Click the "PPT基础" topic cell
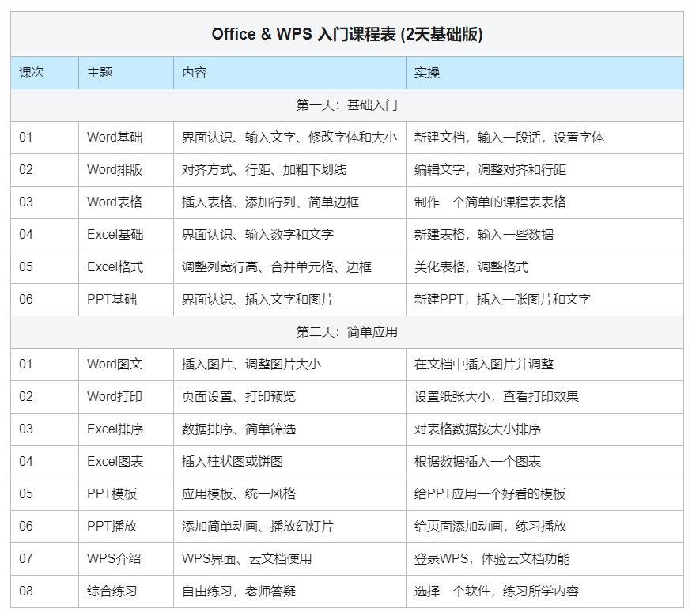 (127, 300)
